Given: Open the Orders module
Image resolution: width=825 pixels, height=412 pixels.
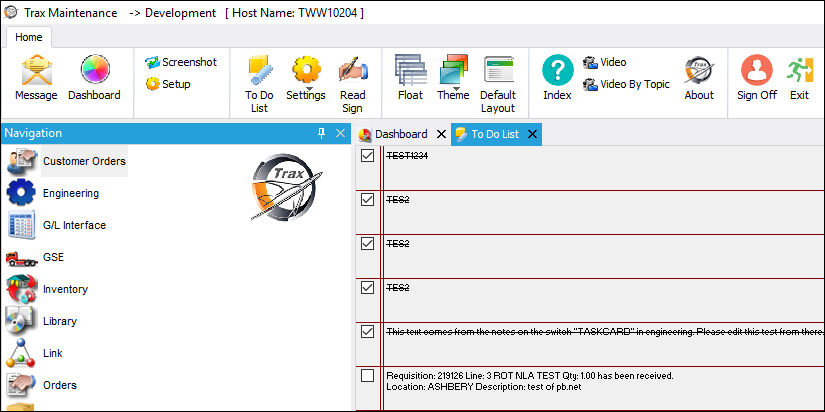Looking at the screenshot, I should (x=42, y=385).
